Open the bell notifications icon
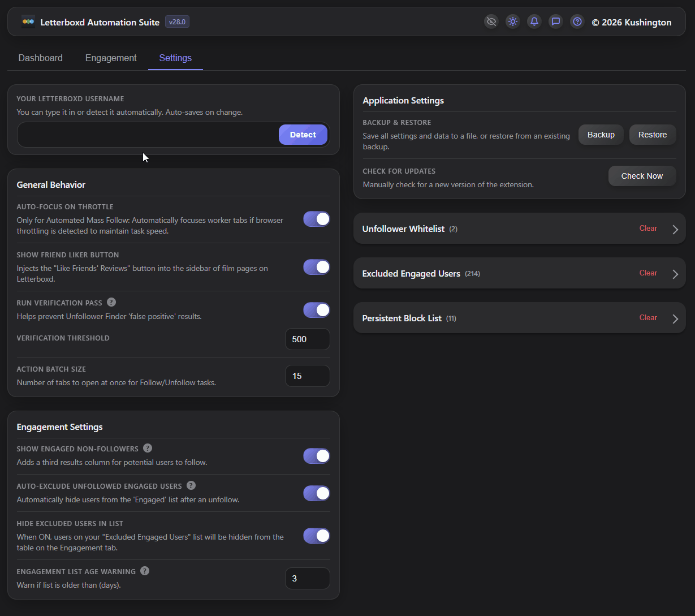The width and height of the screenshot is (695, 616). point(534,21)
